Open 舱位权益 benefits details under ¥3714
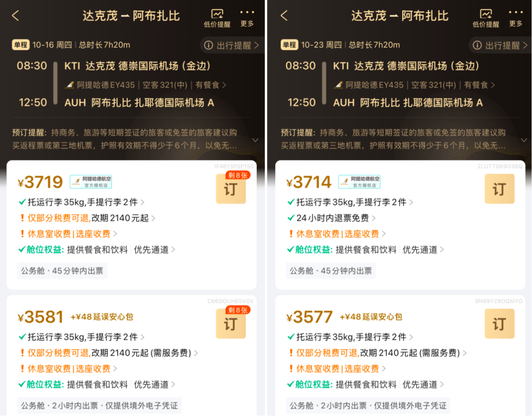Screen dimensions: 532x416 pyautogui.click(x=366, y=249)
